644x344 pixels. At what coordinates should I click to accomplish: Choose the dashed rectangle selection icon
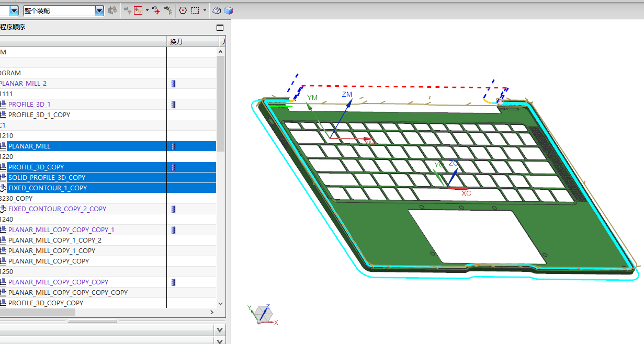[195, 10]
